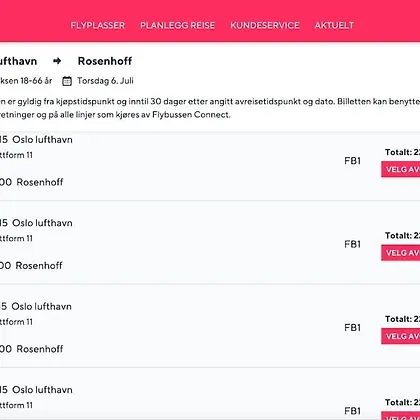Open the PLANLEGG REISE menu item
The width and height of the screenshot is (420, 420).
pyautogui.click(x=177, y=25)
